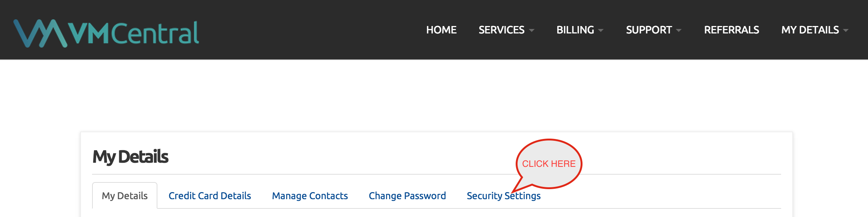Expand the caret arrow beside SUPPORT
The image size is (868, 217).
(679, 30)
